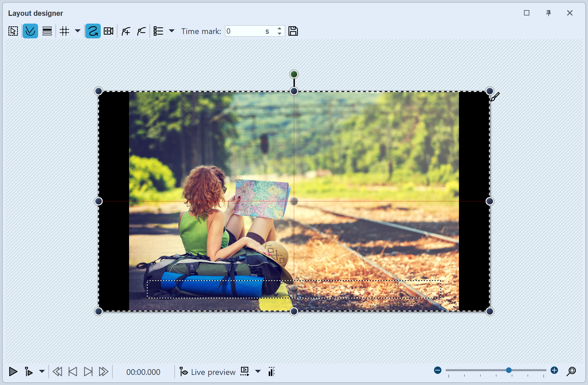Increment the Time mark value

[279, 29]
